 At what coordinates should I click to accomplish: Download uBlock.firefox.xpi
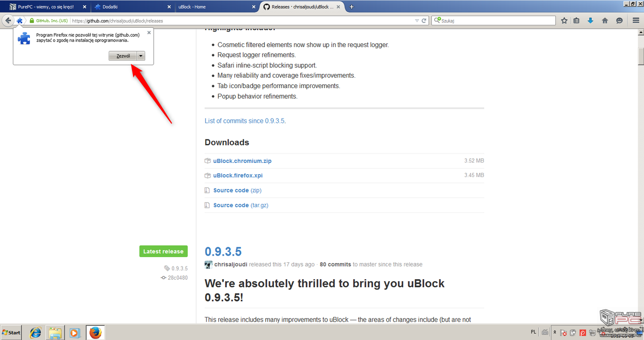(238, 176)
